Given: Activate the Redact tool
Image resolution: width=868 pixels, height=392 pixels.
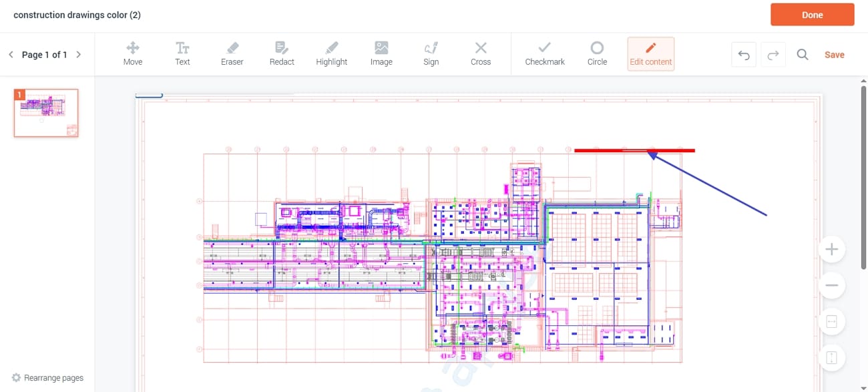Looking at the screenshot, I should point(282,54).
